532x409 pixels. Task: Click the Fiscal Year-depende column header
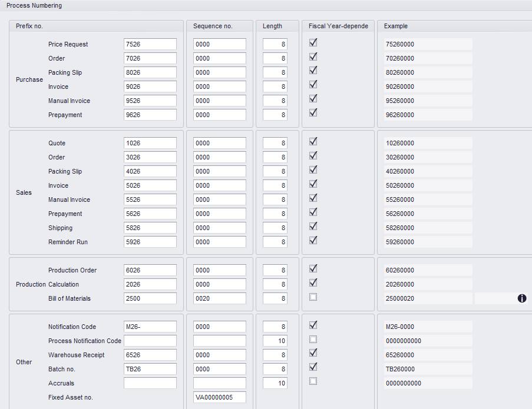[x=338, y=26]
